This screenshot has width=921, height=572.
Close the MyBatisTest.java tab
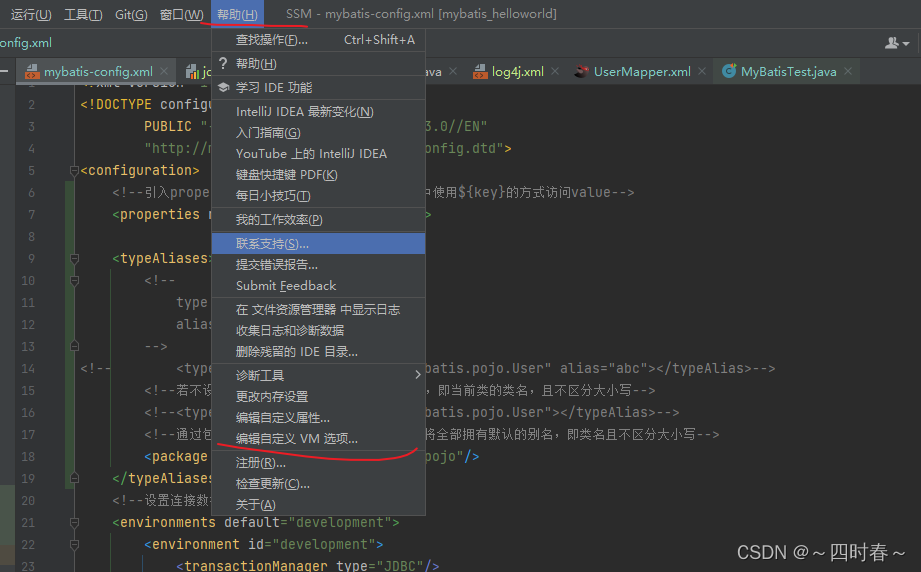pos(848,72)
